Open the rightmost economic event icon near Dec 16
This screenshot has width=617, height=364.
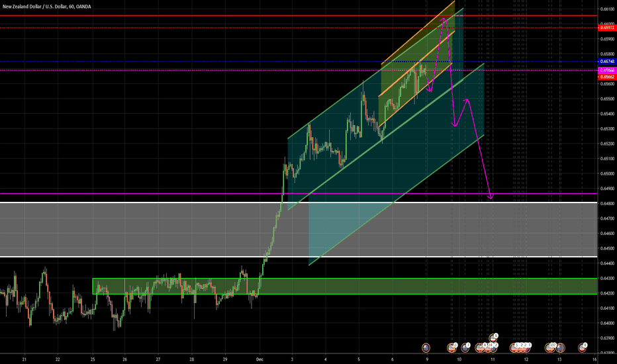click(x=583, y=347)
